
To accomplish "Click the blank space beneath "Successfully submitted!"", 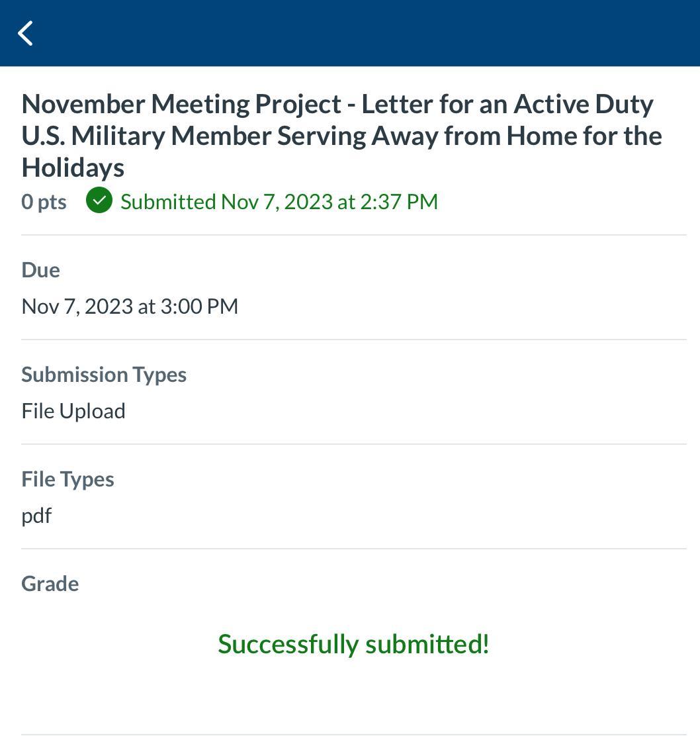I will coord(353,695).
